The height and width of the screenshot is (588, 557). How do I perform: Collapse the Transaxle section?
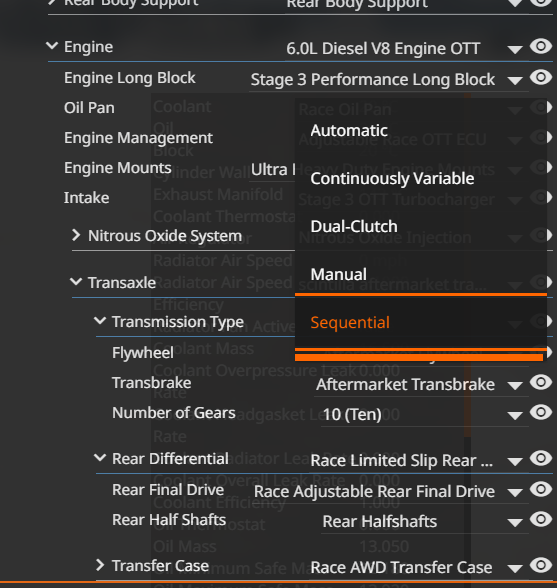point(76,282)
